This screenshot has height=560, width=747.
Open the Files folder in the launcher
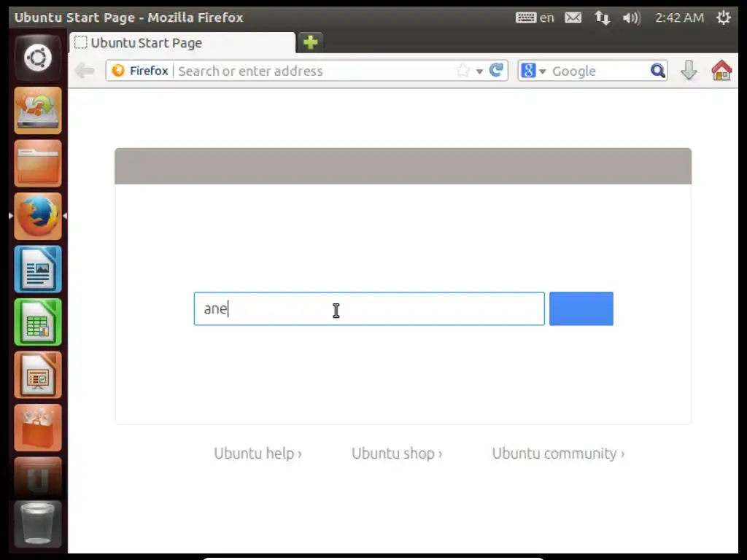[x=38, y=163]
